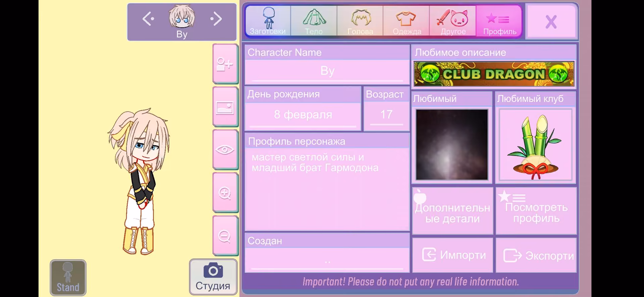Zoom out with the magnifier minus icon
This screenshot has width=644, height=297.
[225, 236]
